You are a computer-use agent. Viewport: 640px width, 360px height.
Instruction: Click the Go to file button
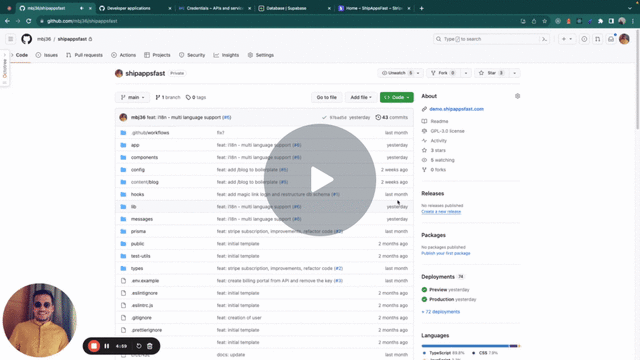click(327, 98)
